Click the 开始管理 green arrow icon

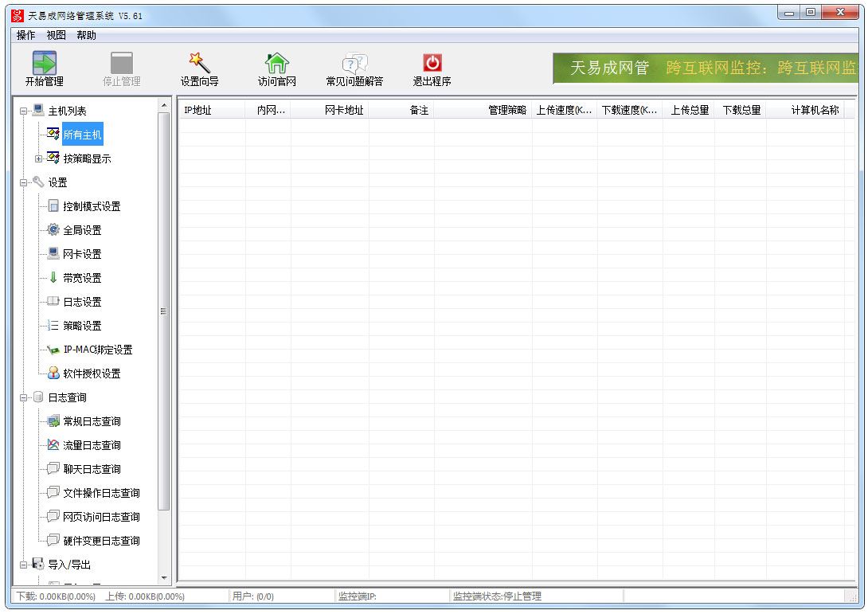click(x=45, y=63)
